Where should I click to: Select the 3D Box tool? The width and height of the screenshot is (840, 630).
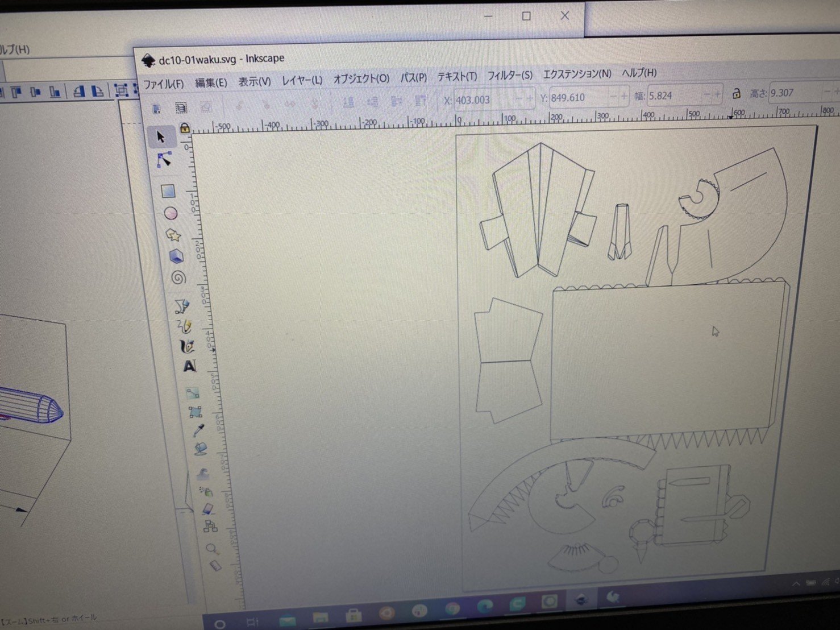pos(177,256)
